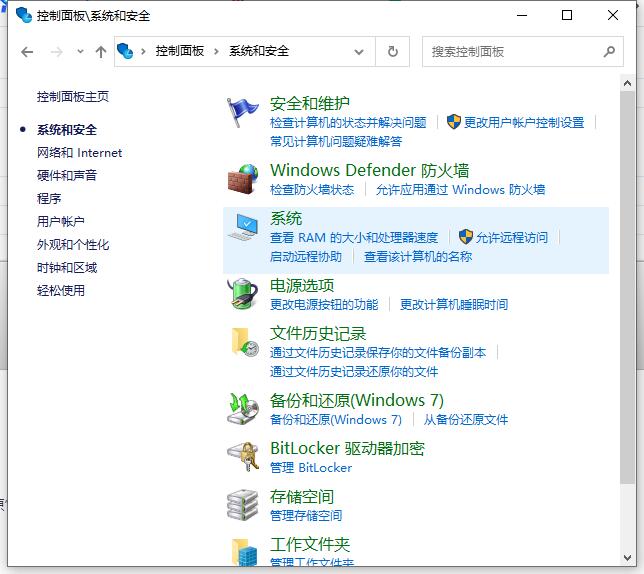Open the 系统 heading link
Screen dimensions: 644x574
pos(286,218)
